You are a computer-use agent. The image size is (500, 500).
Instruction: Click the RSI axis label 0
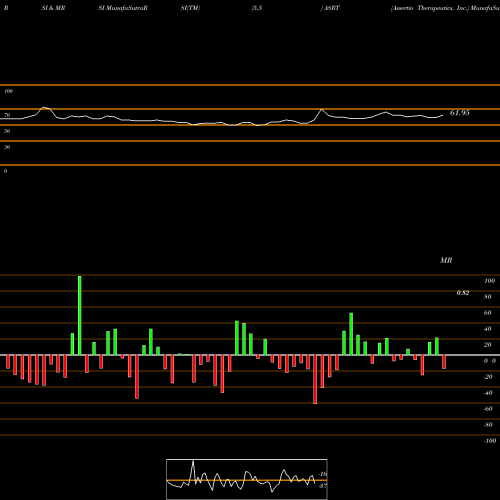point(5,171)
